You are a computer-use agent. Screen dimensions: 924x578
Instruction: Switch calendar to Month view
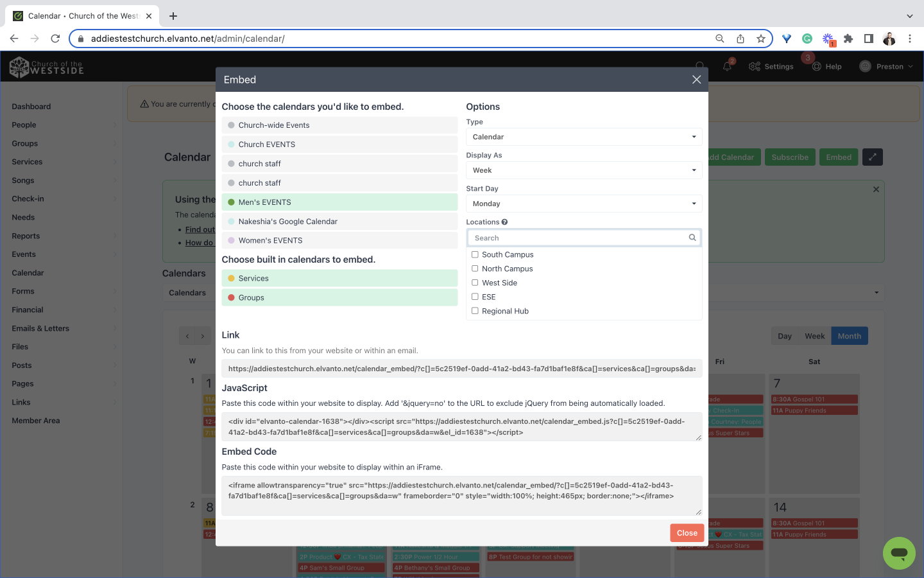[x=850, y=336]
